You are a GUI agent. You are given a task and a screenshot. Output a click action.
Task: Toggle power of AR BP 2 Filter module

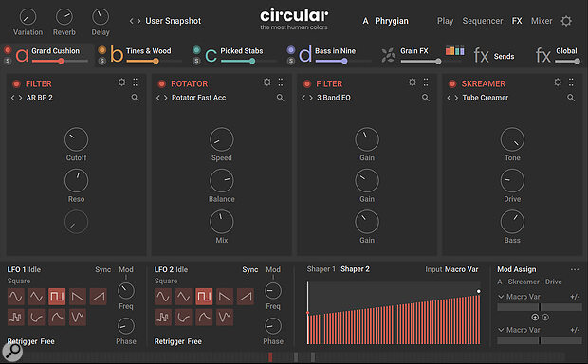point(16,84)
